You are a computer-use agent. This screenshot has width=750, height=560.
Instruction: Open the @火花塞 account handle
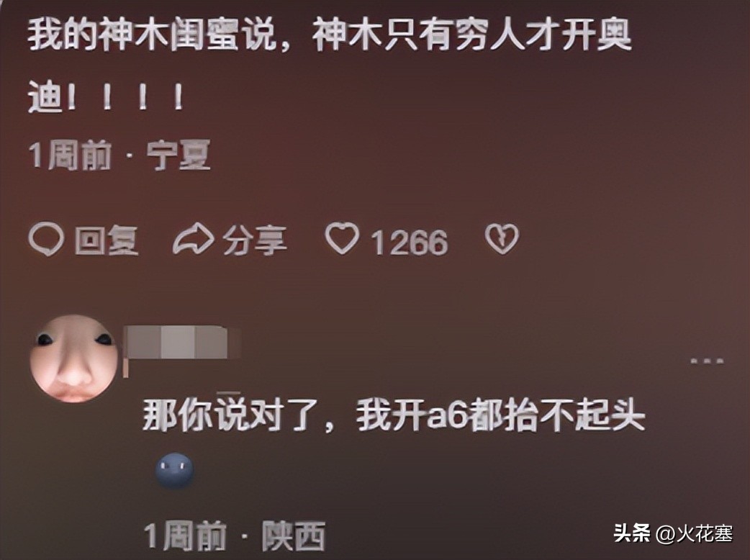coord(695,533)
